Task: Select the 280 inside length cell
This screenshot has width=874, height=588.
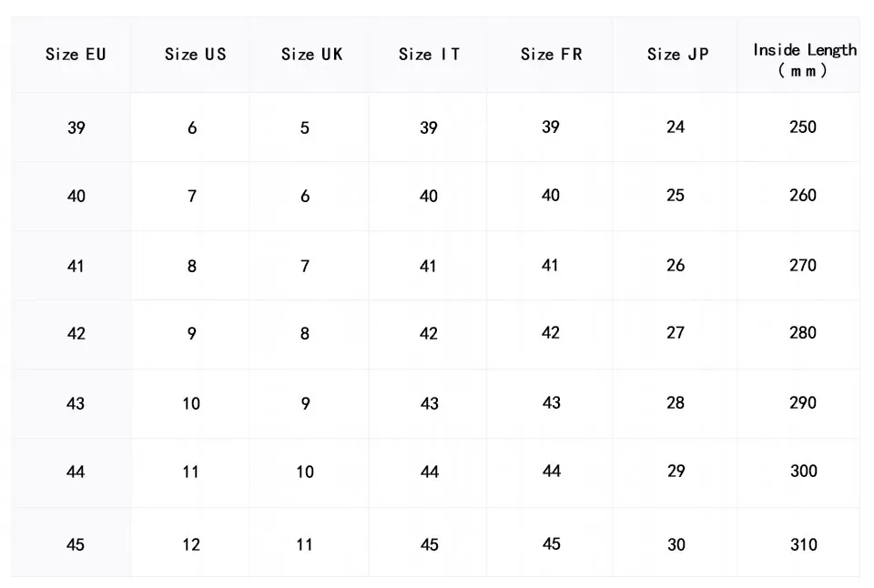Action: [803, 333]
